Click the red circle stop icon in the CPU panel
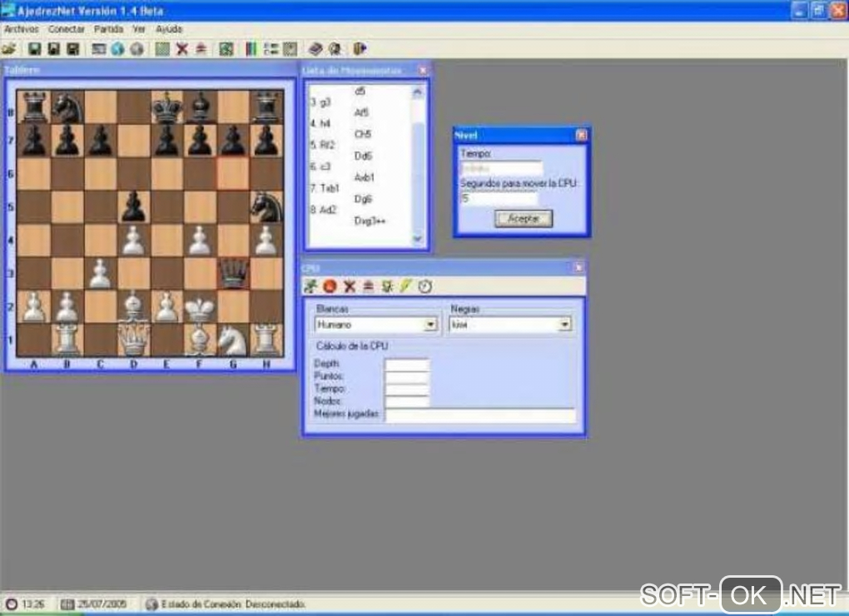The width and height of the screenshot is (849, 616). [330, 286]
